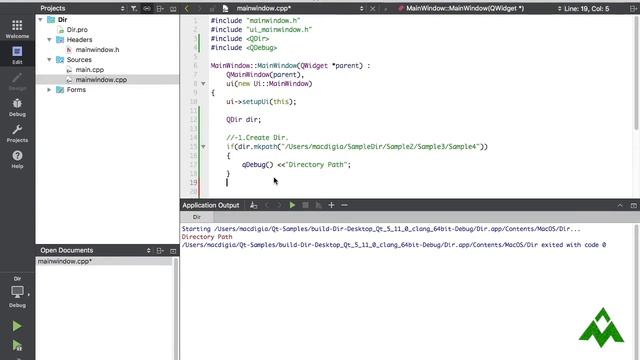Open the Dir Debug kit selector
This screenshot has width=640, height=360.
click(17, 292)
